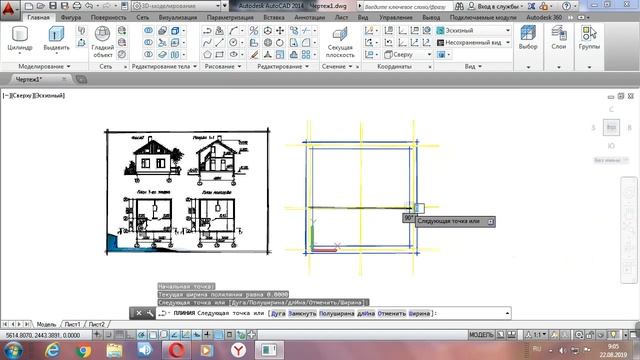Click the Отменить command option
640x360 pixels.
point(391,313)
